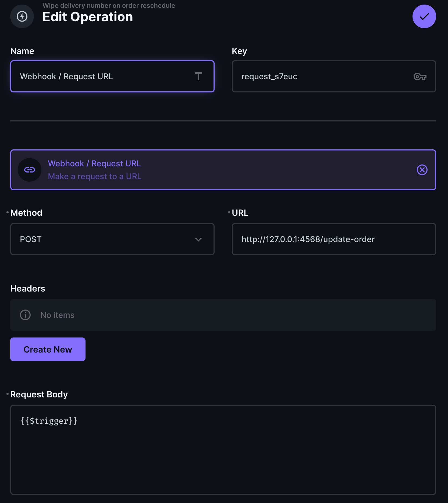Toggle raw value with the T icon
This screenshot has height=503, width=448.
199,77
